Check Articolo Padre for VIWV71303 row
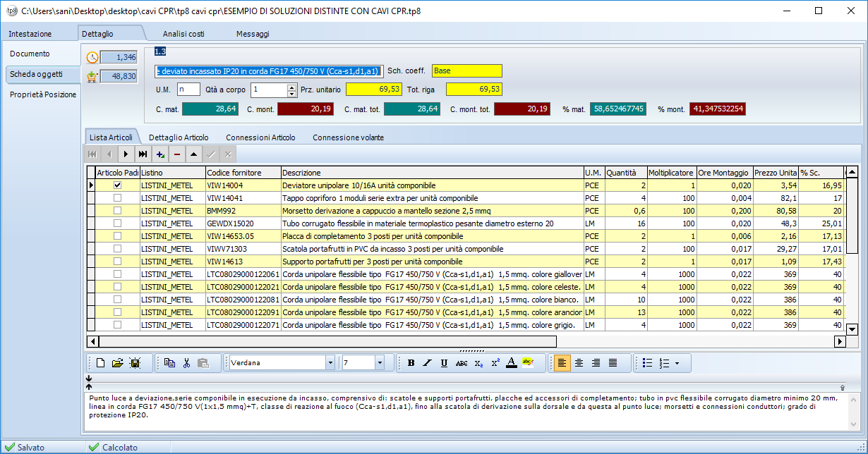Screen dimensions: 868x454 click(x=117, y=249)
